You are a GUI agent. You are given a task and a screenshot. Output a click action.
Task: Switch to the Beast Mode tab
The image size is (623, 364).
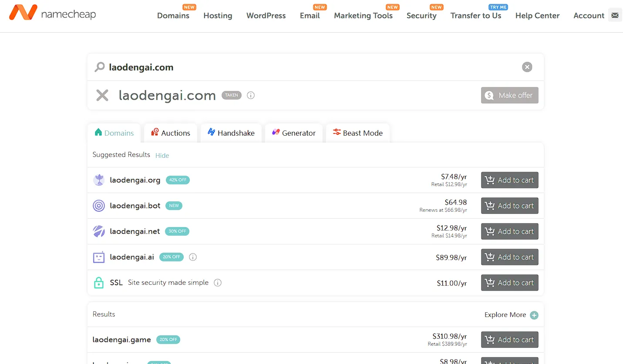pyautogui.click(x=358, y=133)
